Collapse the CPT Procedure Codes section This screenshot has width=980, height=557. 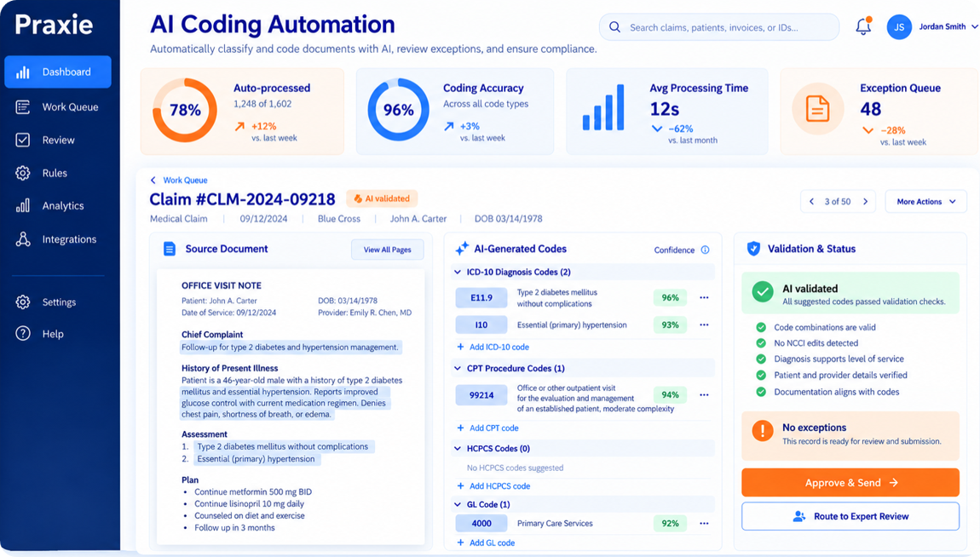[x=458, y=369]
